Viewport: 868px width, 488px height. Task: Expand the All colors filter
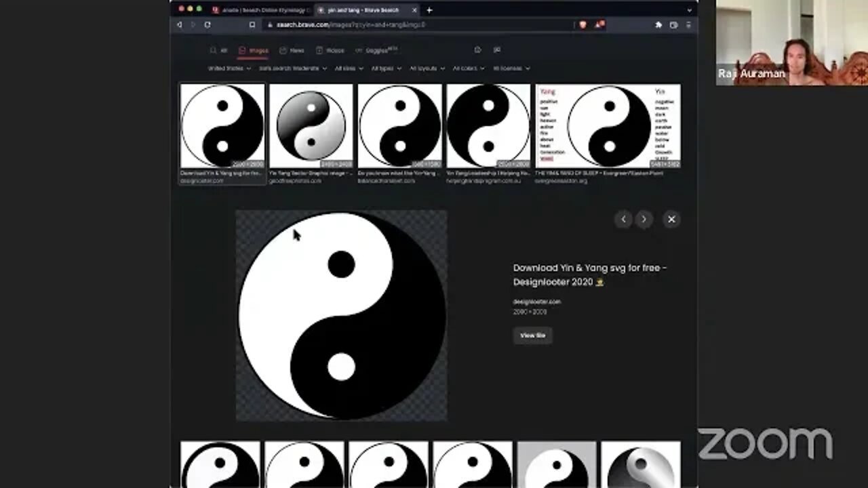[468, 68]
